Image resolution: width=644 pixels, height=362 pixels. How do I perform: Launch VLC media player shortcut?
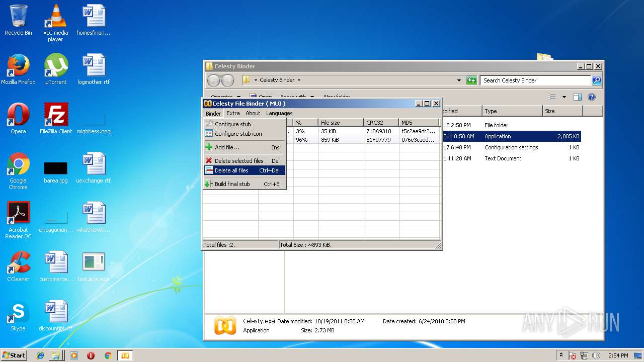pos(55,23)
